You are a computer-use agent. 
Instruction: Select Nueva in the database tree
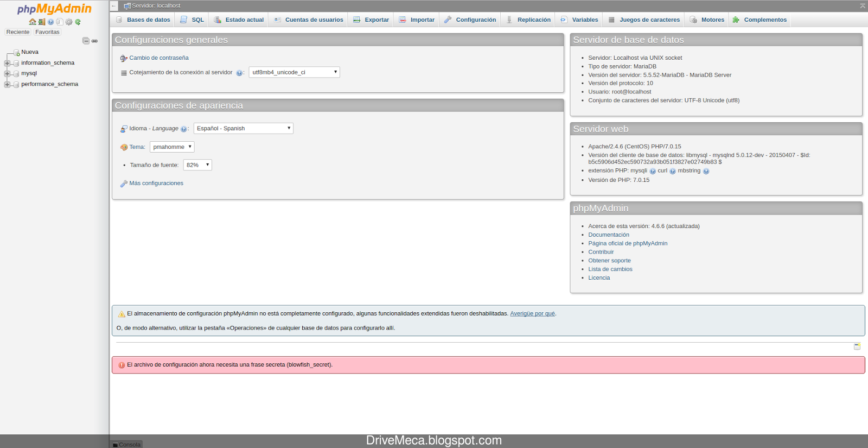(30, 52)
